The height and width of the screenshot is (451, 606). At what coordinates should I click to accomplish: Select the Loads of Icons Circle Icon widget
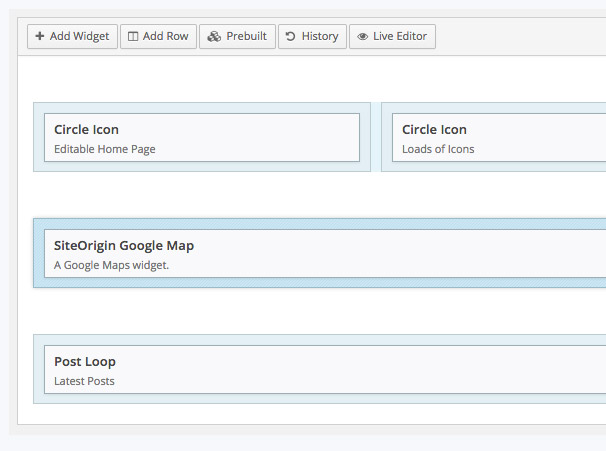point(499,138)
